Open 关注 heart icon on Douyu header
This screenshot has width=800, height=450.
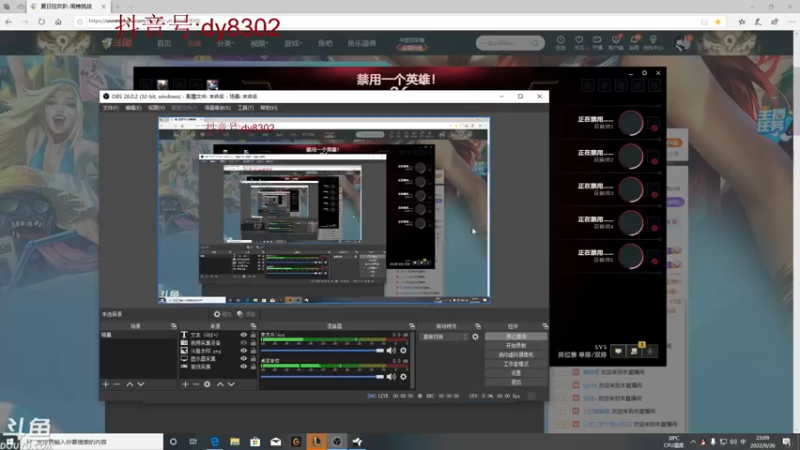coord(579,43)
